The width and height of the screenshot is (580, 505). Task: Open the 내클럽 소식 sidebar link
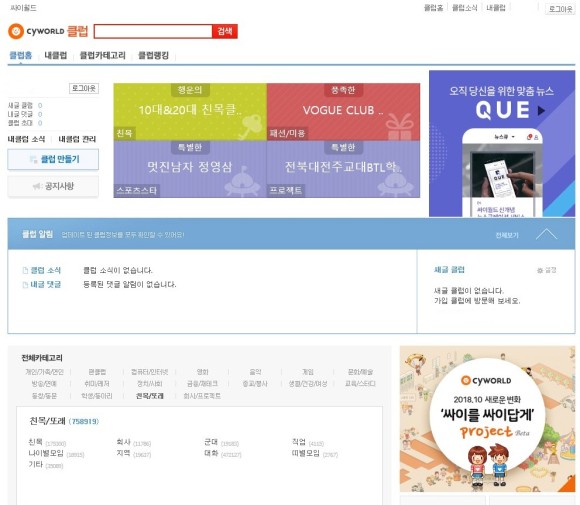26,139
